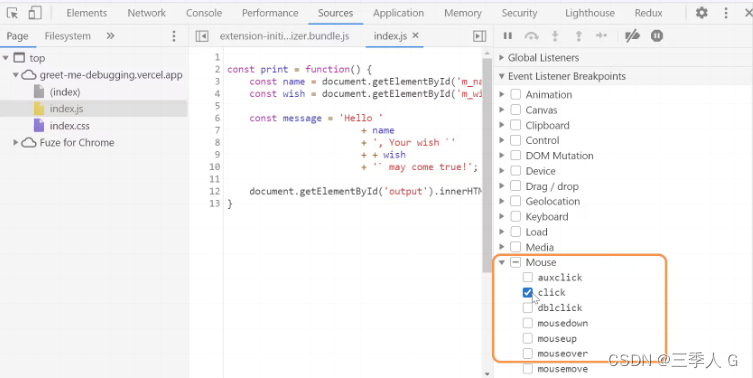Tick the Keyboard breakpoints checkbox
This screenshot has width=753, height=378.
(x=516, y=217)
